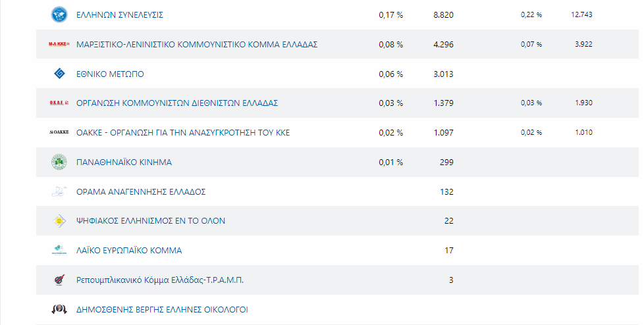
Task: Click ΔΗΜΟΣΘΕΝΗΣ ΒΕΡΓΗΣ ΕΛΛΗΝΕΣ ΟΙΚΟΛΟΓΟΙ party name
Action: [x=162, y=310]
